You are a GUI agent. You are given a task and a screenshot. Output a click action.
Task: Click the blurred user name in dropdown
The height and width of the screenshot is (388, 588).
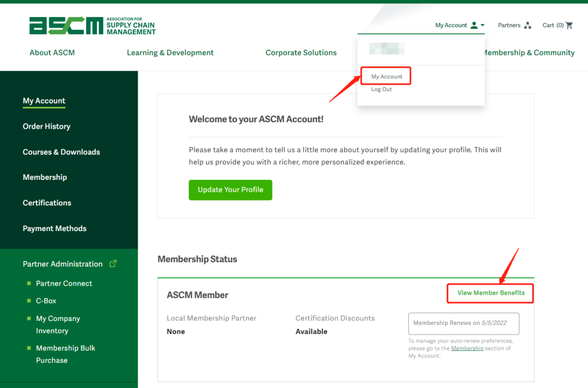[387, 48]
